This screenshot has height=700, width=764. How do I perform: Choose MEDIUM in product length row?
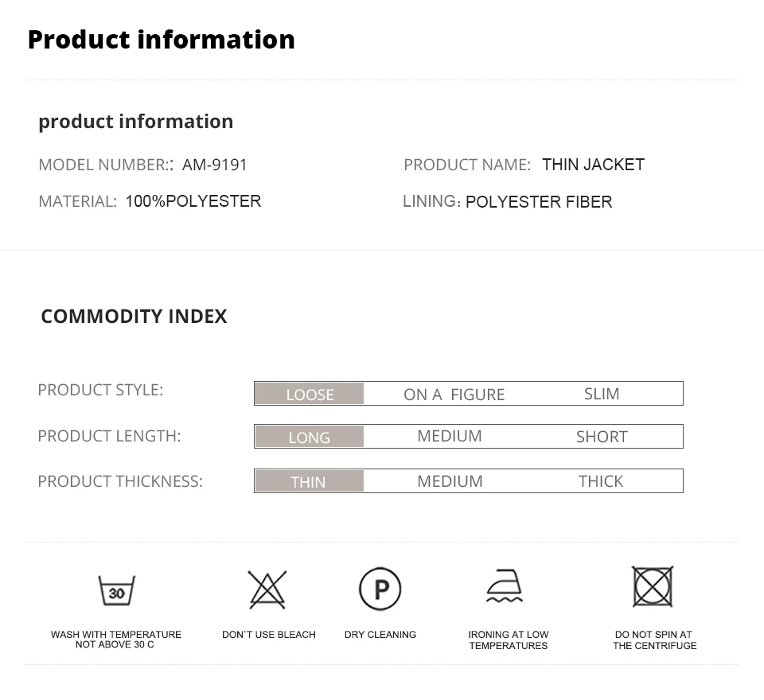pyautogui.click(x=450, y=436)
